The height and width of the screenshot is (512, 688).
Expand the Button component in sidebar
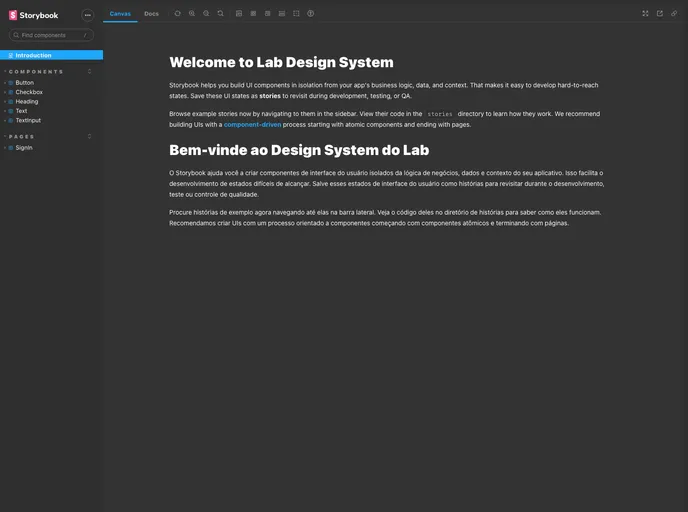coord(24,83)
